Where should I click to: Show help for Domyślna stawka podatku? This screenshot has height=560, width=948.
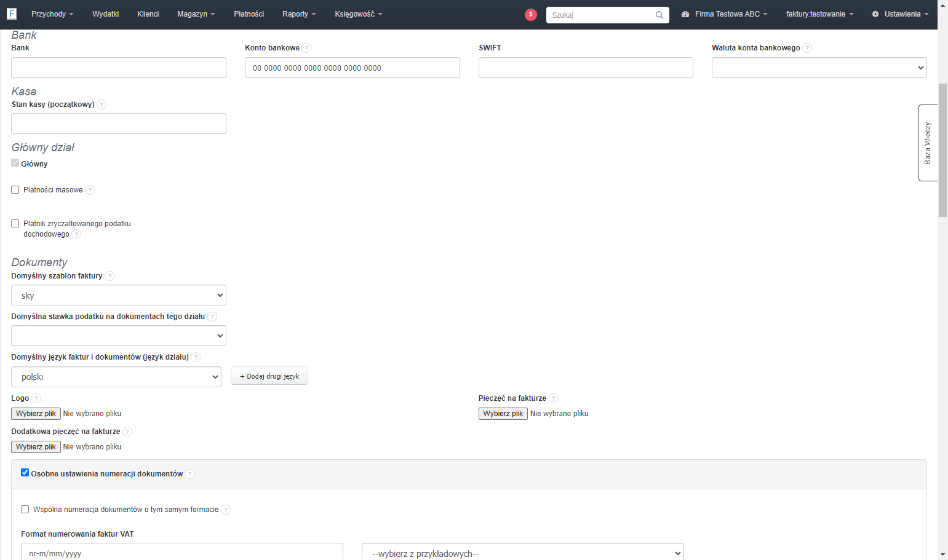(x=212, y=317)
